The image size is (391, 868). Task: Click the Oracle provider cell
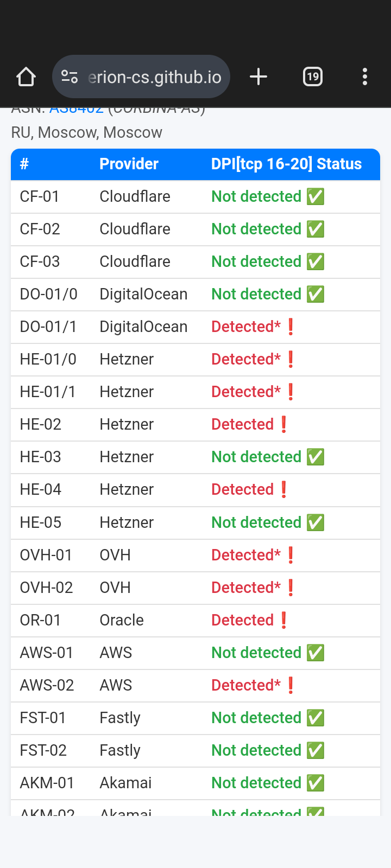(x=122, y=620)
